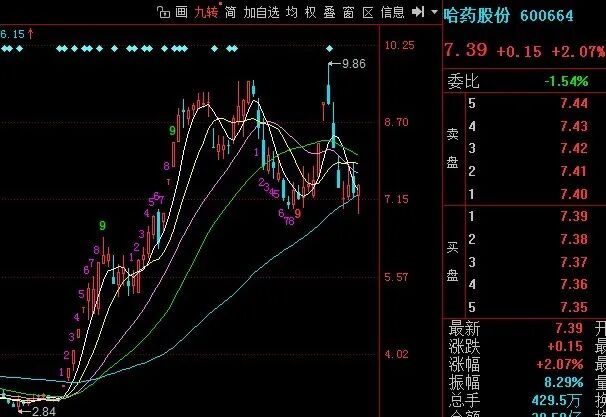
Task: Open the 权 rights adjustment option
Action: click(310, 12)
